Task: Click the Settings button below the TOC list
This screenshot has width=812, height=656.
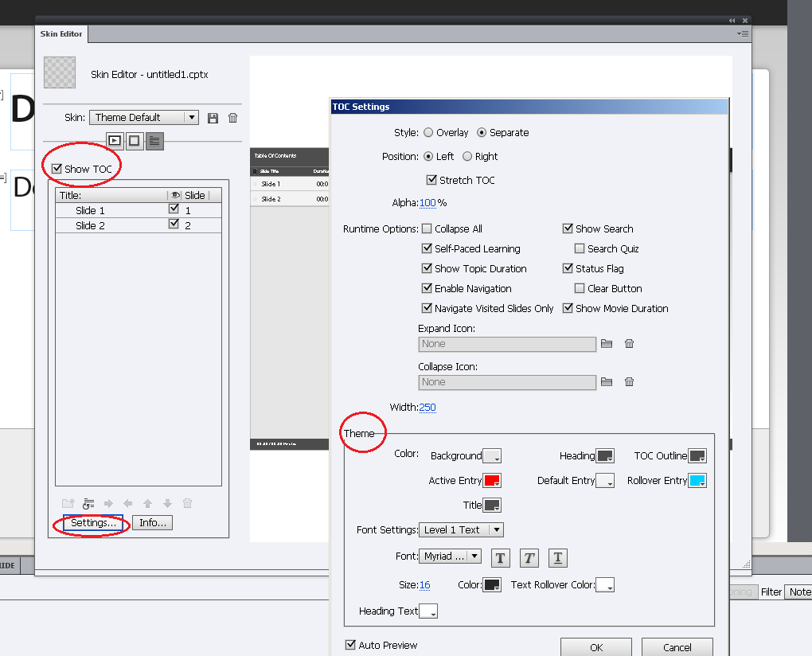Action: pos(92,523)
